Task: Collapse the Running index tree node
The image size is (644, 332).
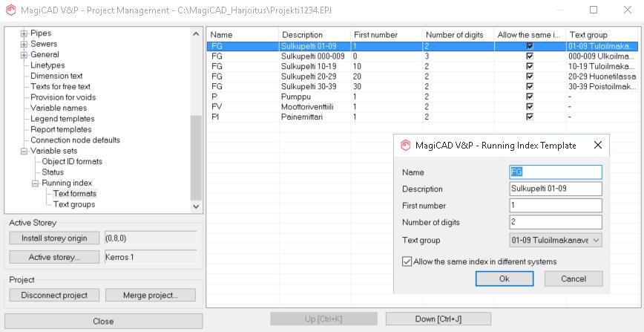Action: click(x=36, y=183)
